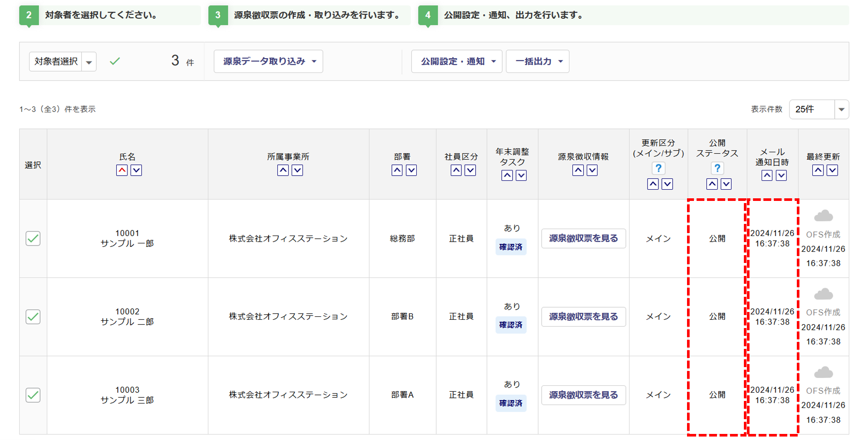Click employee name 10003 サンプル 三郎
The width and height of the screenshot is (868, 440).
[127, 395]
